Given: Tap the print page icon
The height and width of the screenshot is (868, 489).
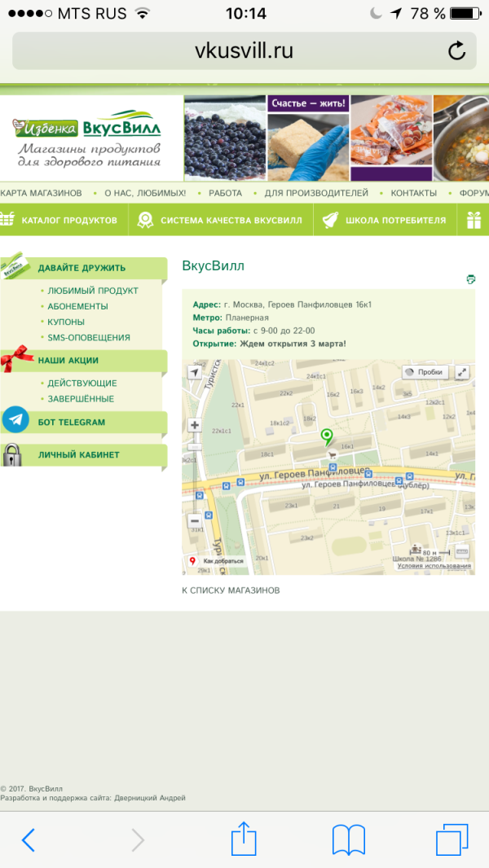Looking at the screenshot, I should pyautogui.click(x=470, y=279).
